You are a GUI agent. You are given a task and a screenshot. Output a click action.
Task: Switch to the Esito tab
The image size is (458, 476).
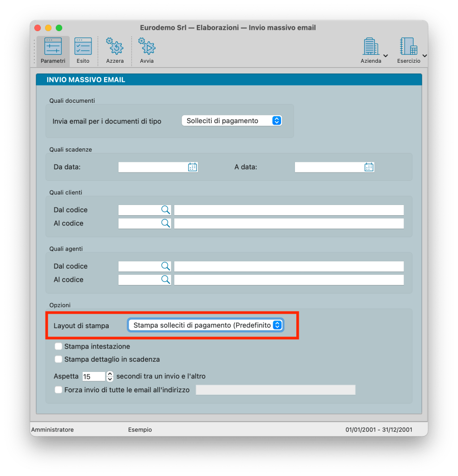[x=83, y=51]
